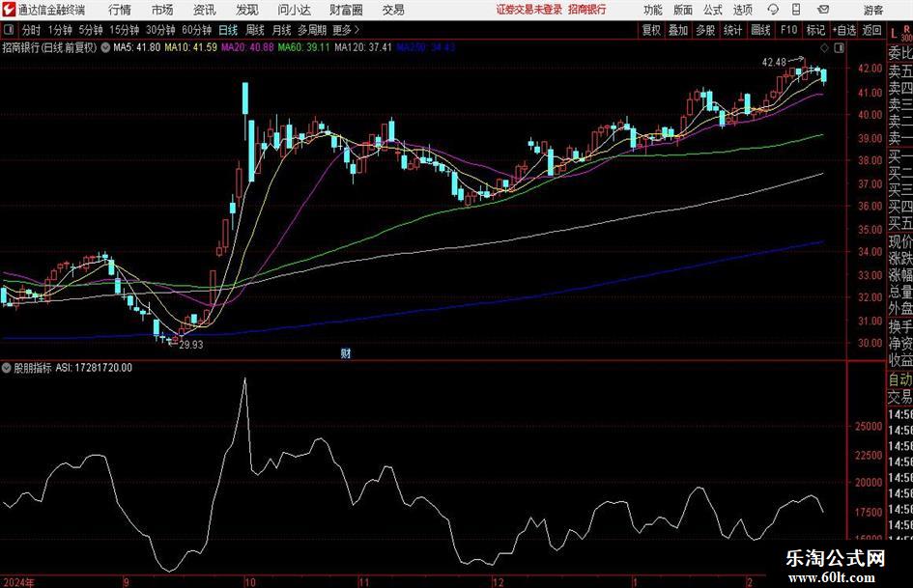Click the 标记 mark button
The width and height of the screenshot is (913, 588).
pyautogui.click(x=815, y=30)
